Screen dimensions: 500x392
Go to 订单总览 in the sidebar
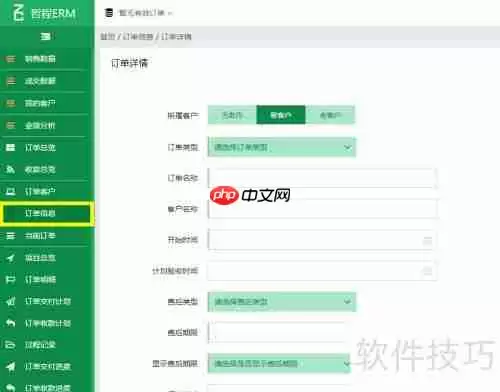[40, 147]
